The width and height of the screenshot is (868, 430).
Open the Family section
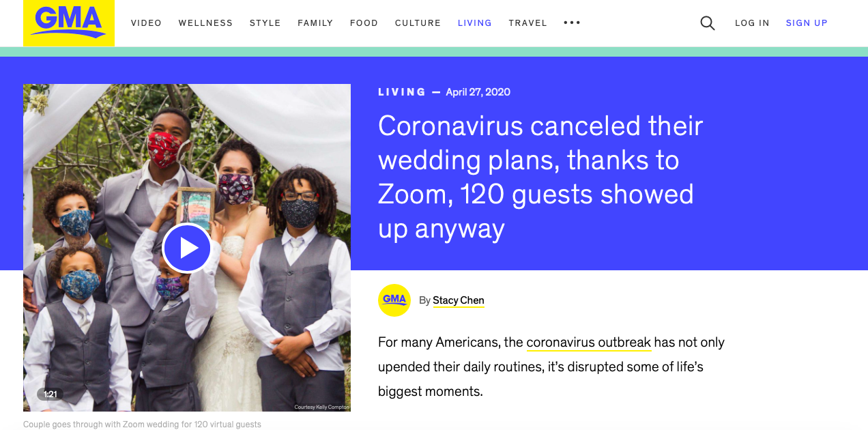(315, 23)
